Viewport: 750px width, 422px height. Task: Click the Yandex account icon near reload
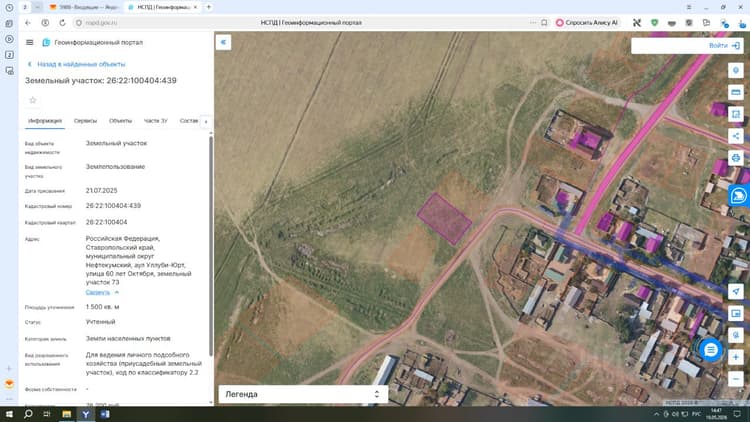click(45, 22)
